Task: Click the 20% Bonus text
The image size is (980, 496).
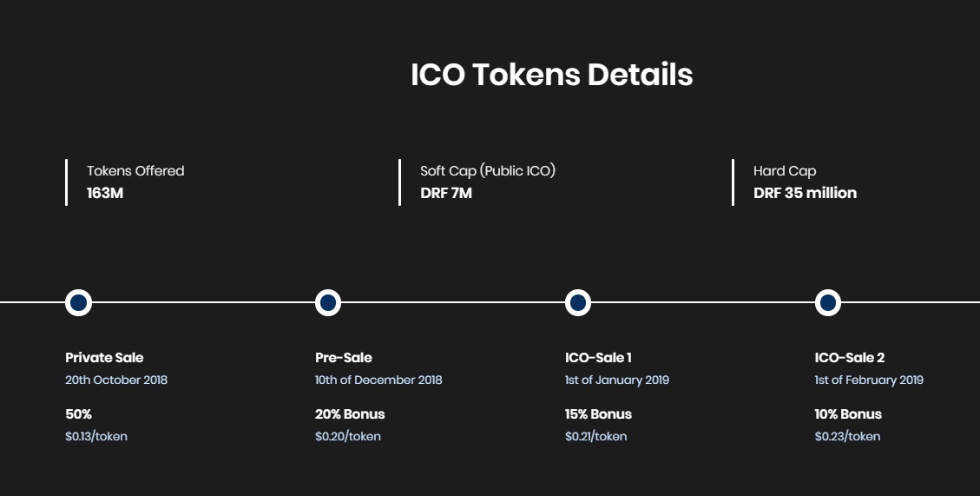Action: (350, 414)
